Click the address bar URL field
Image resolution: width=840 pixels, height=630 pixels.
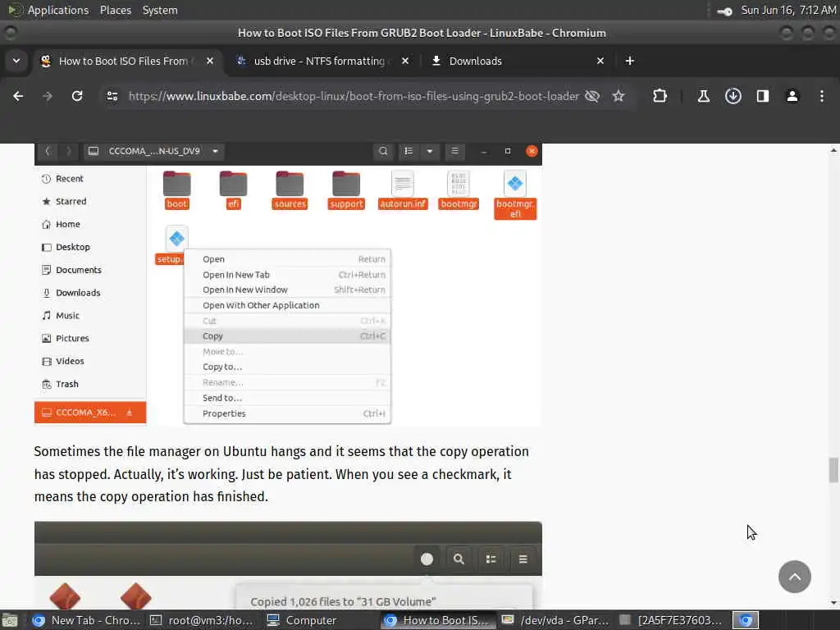[354, 96]
